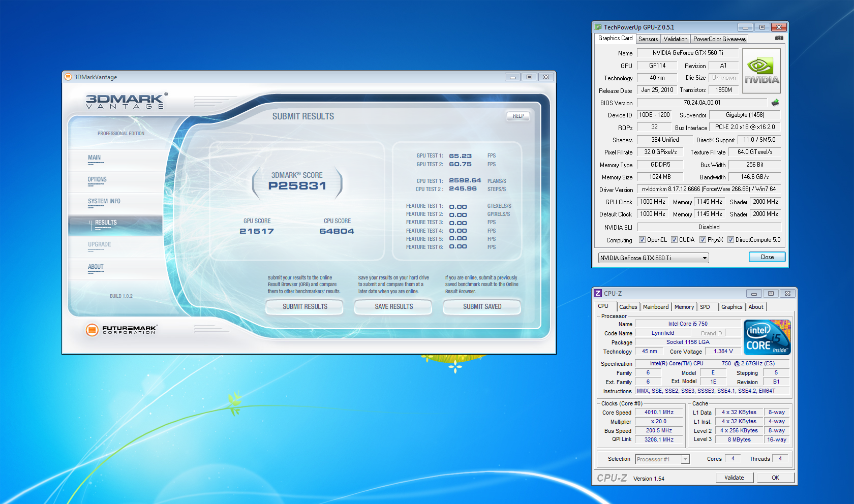This screenshot has width=854, height=504.
Task: Open the Processor #1 selection dropdown
Action: [x=662, y=459]
